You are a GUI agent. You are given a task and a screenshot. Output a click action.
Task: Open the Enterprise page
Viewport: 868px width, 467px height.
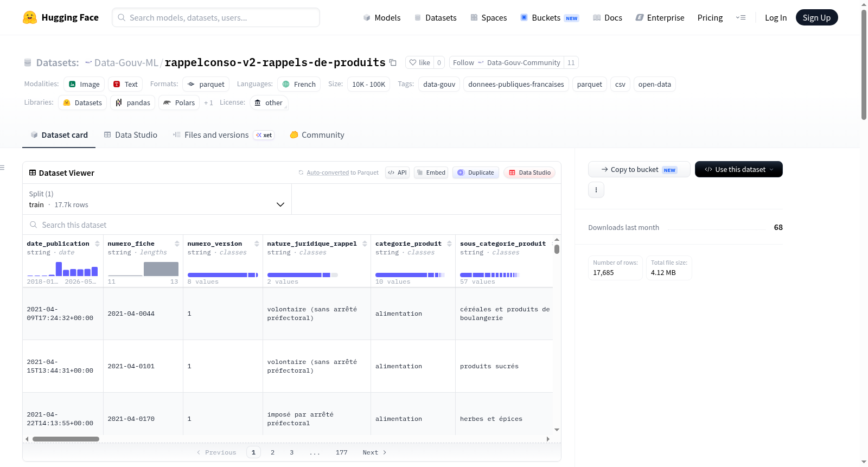point(660,18)
